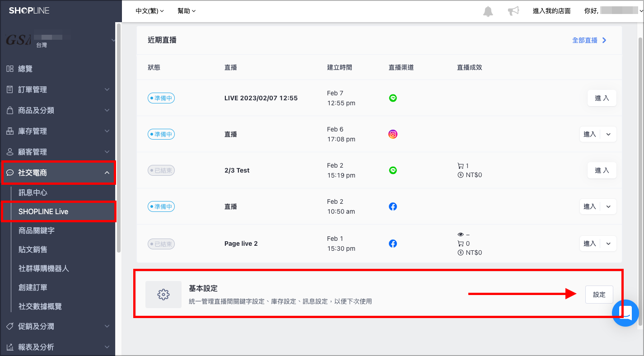The image size is (644, 356).
Task: Click the main page vertical scrollbar
Action: point(641,181)
